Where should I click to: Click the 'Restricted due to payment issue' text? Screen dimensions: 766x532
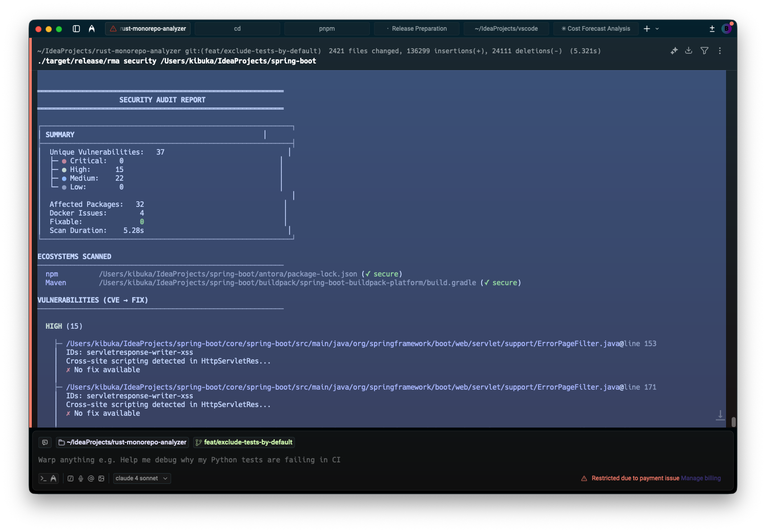pos(635,478)
